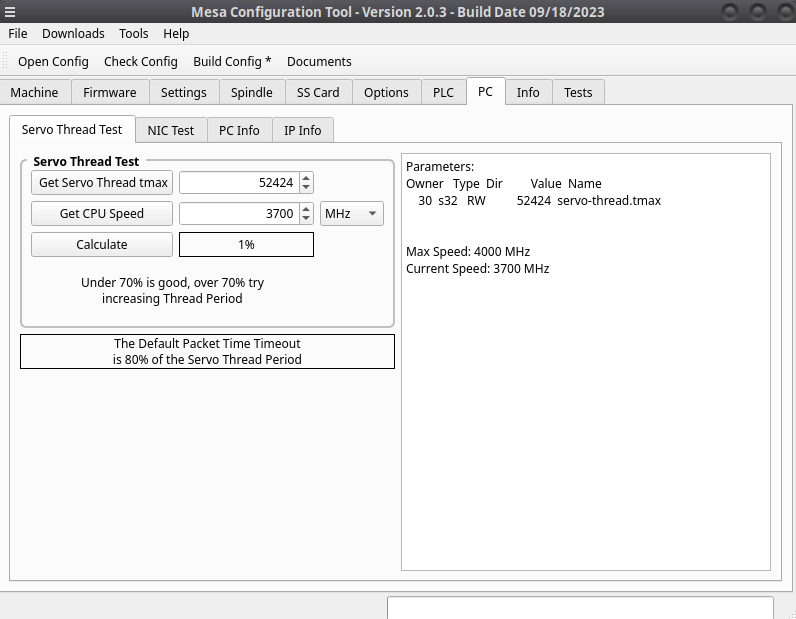The width and height of the screenshot is (796, 619).
Task: Click the 'Current Speed: 3700 MHz' text
Action: click(478, 269)
